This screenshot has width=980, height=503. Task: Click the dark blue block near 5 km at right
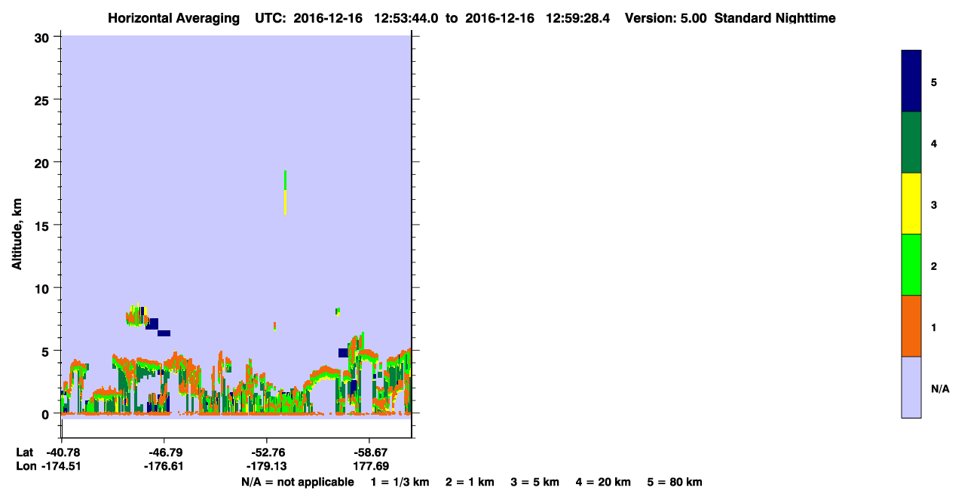[x=343, y=352]
